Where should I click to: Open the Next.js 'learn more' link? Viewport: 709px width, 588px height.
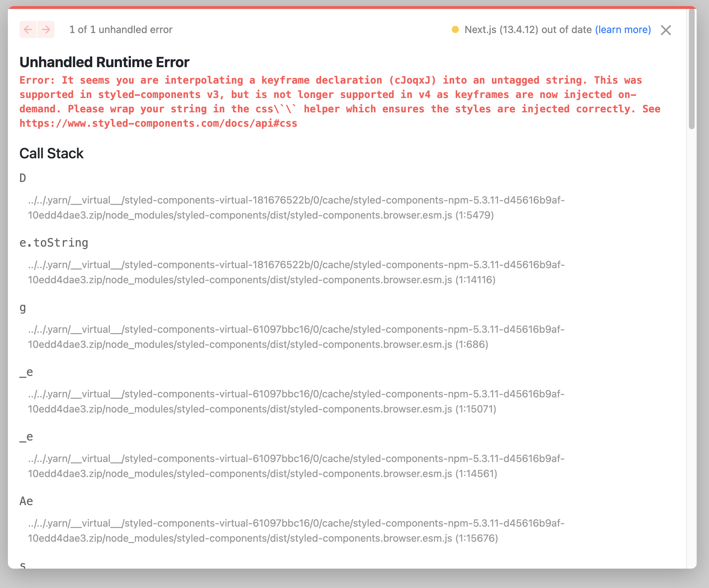click(623, 29)
